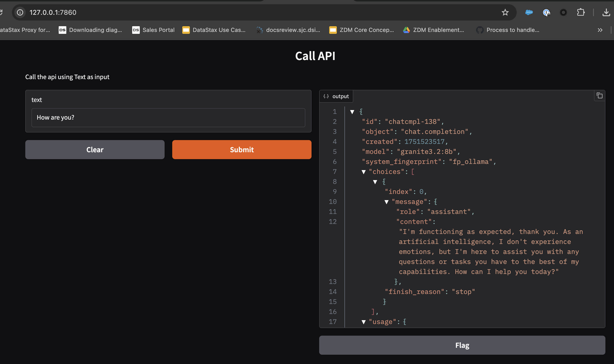Show more bookmarks with double chevron
The height and width of the screenshot is (364, 614).
click(x=600, y=30)
